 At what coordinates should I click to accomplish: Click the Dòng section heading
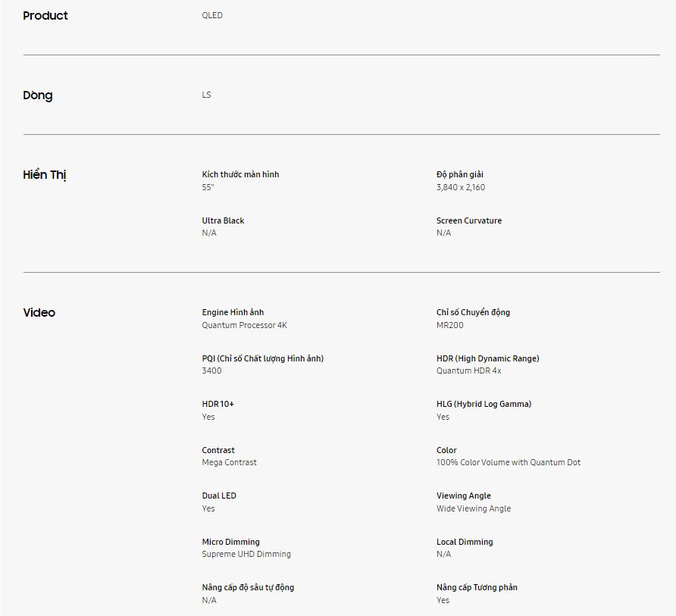[38, 95]
